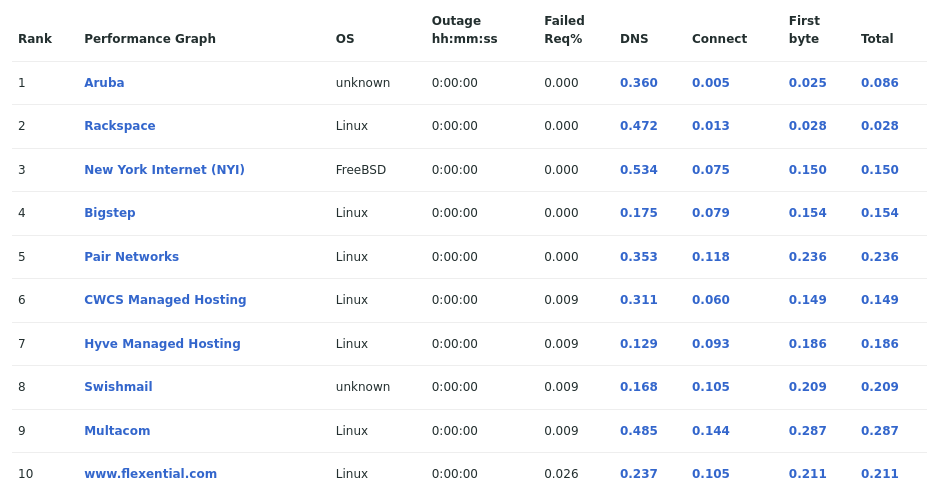Click NYI's Total value 0.150

click(880, 169)
